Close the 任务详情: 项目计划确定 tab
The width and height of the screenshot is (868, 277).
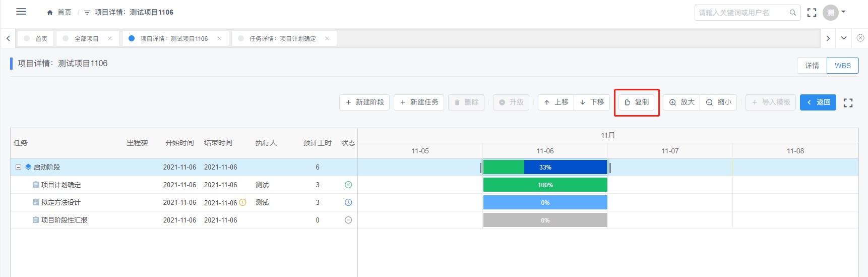pyautogui.click(x=327, y=38)
